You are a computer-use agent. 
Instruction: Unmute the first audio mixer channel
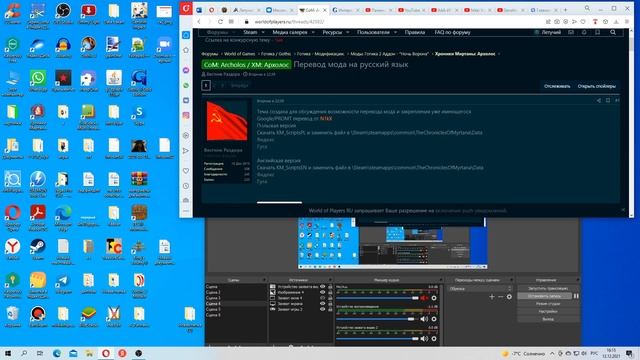[424, 298]
